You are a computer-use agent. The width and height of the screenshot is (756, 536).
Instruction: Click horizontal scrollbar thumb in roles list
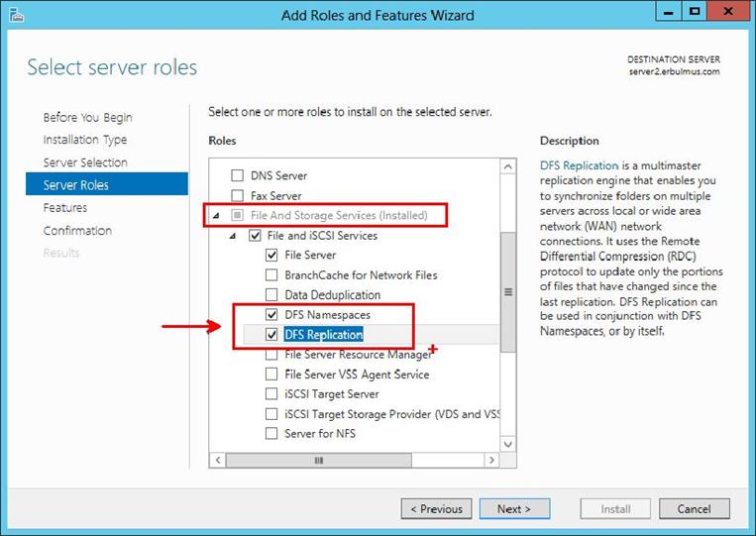(319, 460)
